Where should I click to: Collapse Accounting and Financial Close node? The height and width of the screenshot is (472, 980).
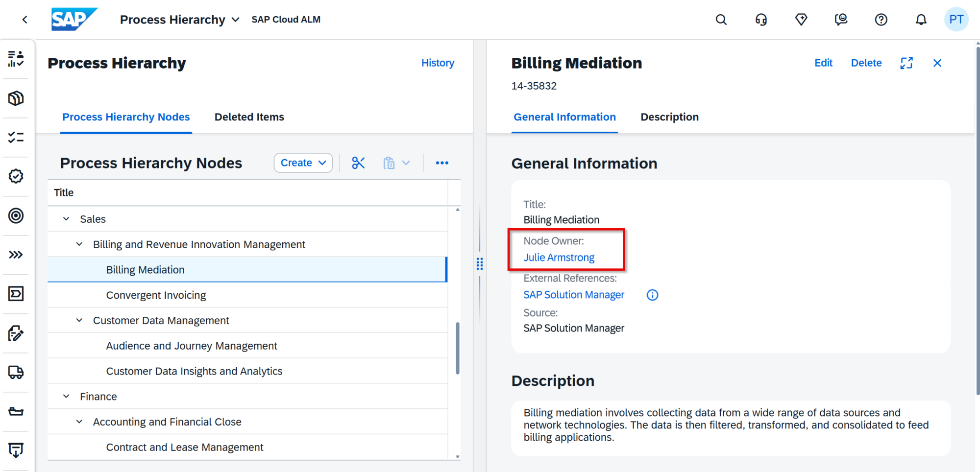click(x=79, y=422)
